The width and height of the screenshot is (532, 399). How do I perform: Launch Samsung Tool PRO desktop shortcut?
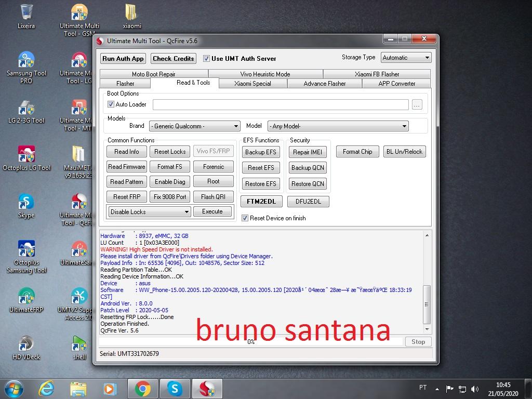pos(26,67)
